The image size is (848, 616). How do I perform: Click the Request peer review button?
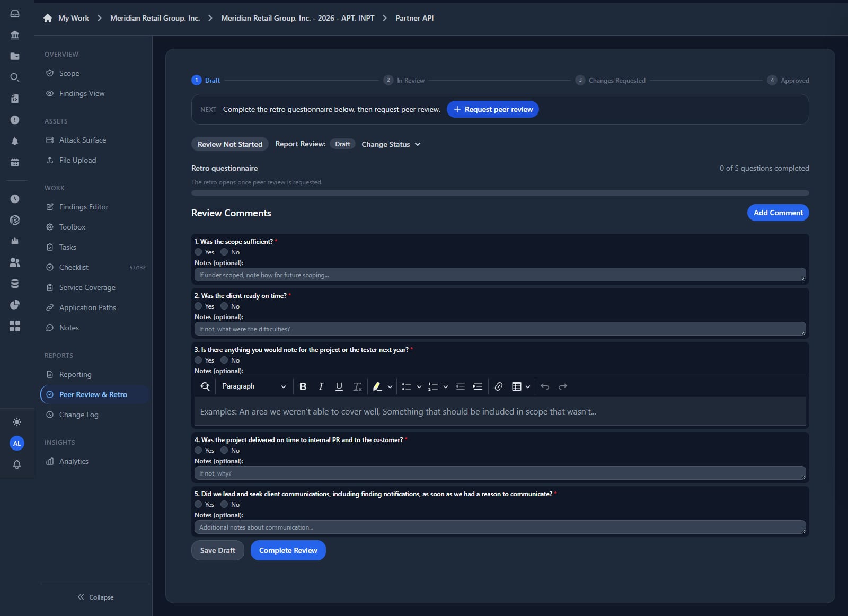coord(493,109)
